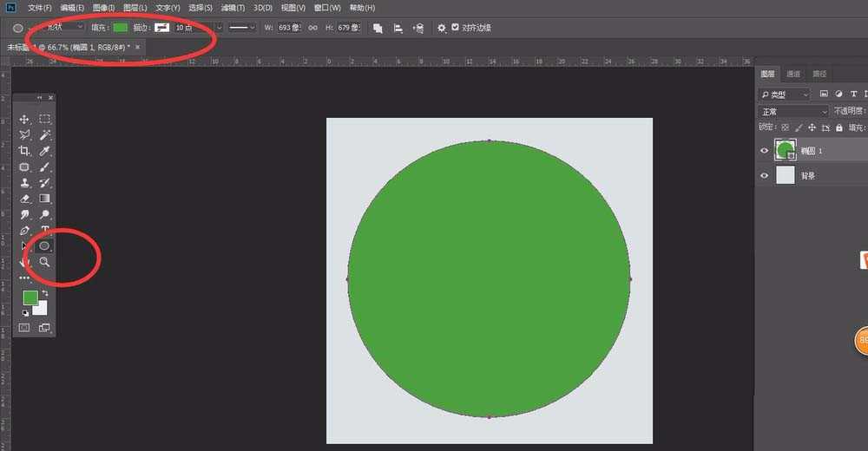
Task: Open the 正常 blend mode dropdown
Action: 793,112
